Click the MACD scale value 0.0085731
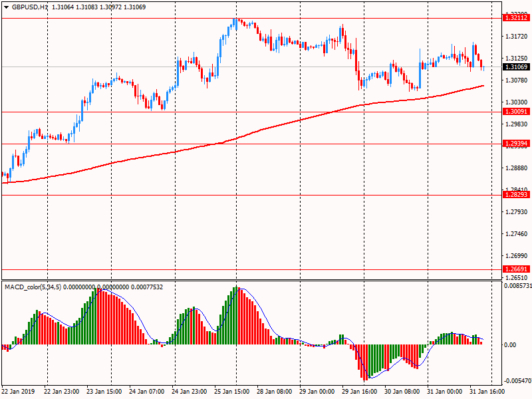The image size is (532, 399). point(516,286)
